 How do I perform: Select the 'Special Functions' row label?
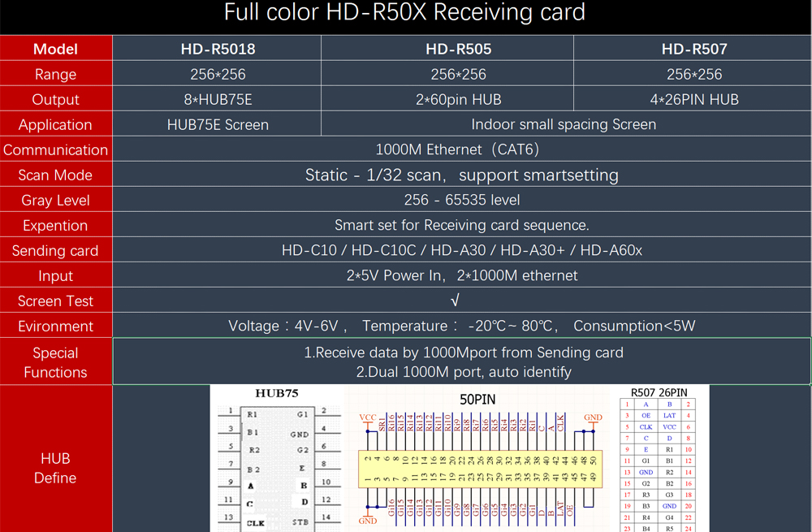[x=56, y=362]
